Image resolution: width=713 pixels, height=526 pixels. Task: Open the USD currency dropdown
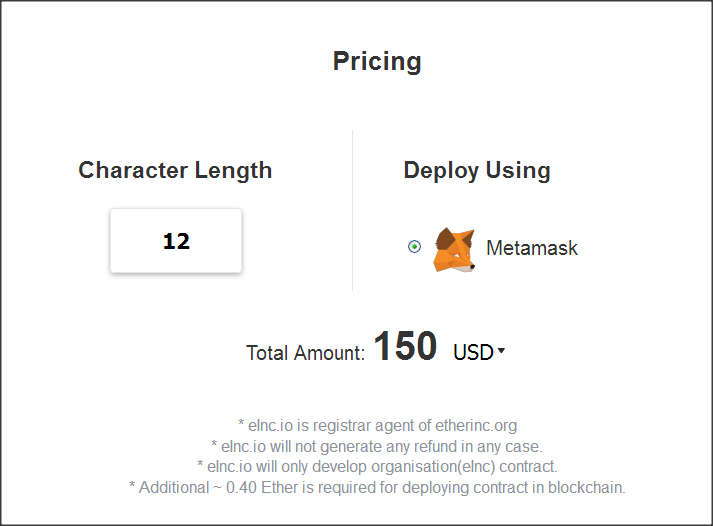[479, 352]
